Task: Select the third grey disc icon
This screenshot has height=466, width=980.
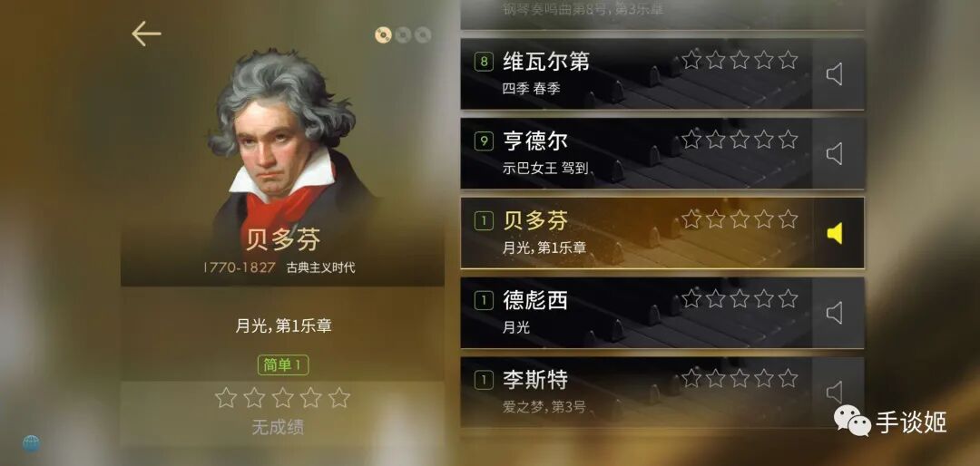Action: pos(423,35)
